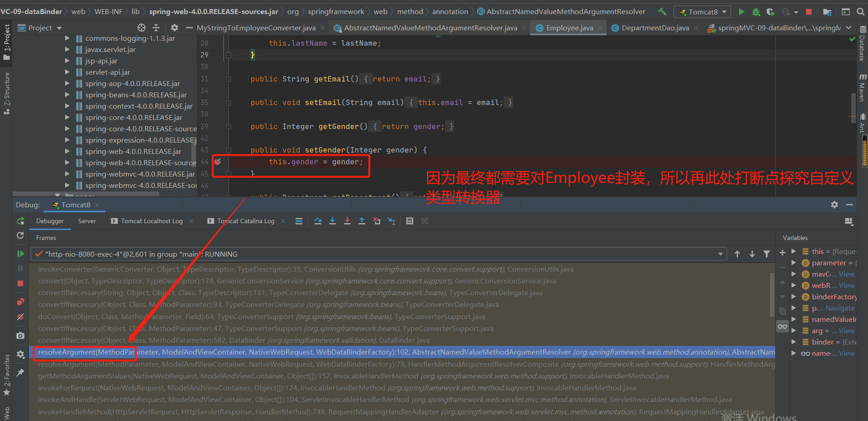Toggle collapse all icon in Project panel
The width and height of the screenshot is (868, 421).
[x=157, y=28]
